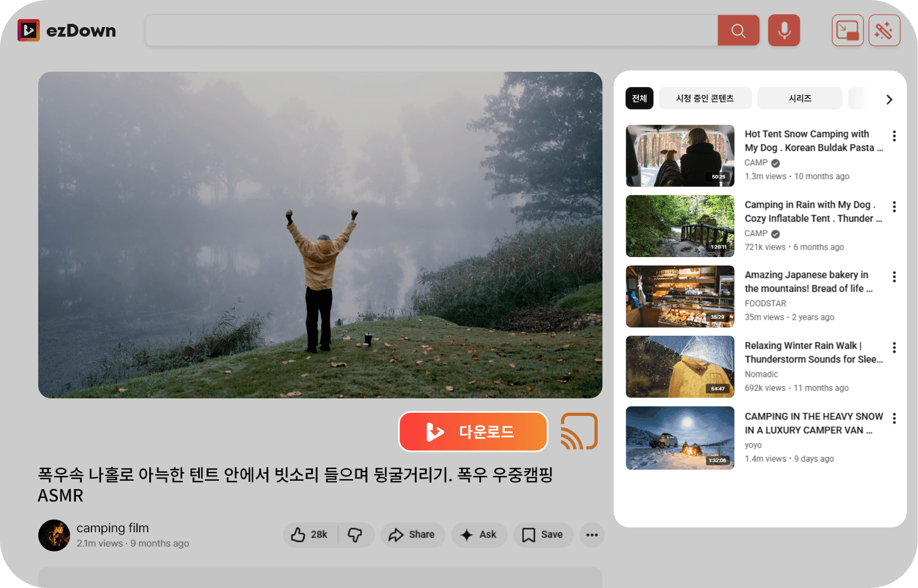Open the camping film channel avatar
Viewport: 918px width, 588px height.
point(54,535)
